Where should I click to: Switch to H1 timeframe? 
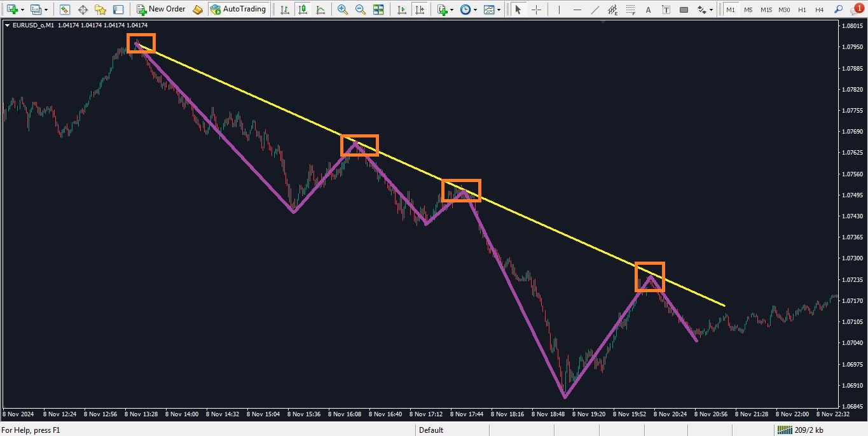click(802, 10)
